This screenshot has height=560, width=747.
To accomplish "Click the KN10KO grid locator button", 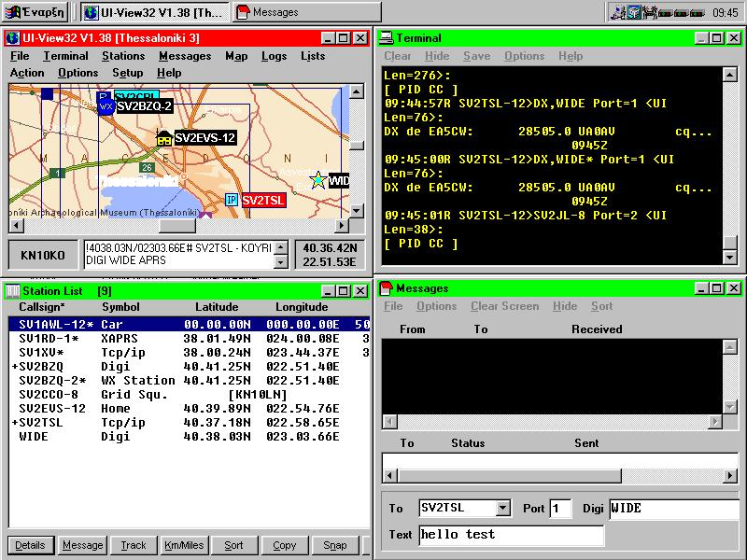I will pos(43,255).
